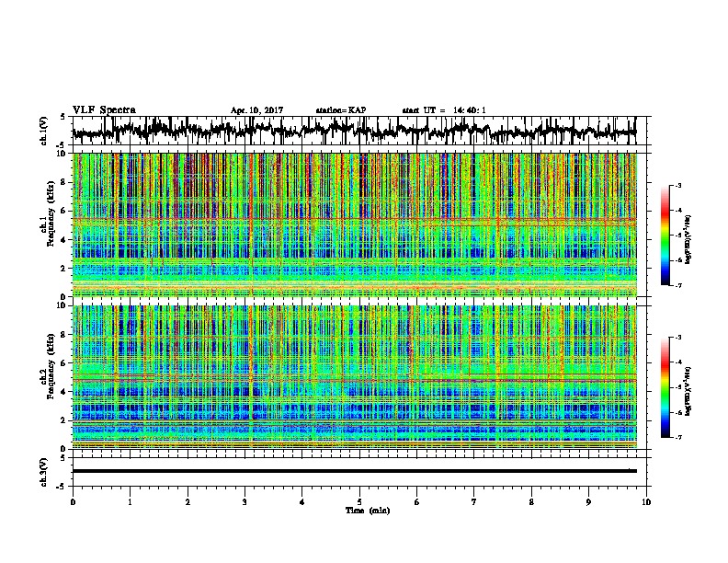Image resolution: width=728 pixels, height=563 pixels.
Task: Click the "VLF Spectra" title text
Action: (x=104, y=110)
